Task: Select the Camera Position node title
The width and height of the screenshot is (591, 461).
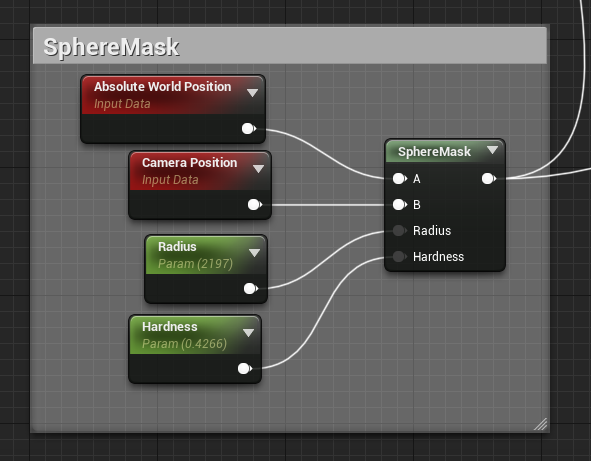Action: tap(190, 163)
